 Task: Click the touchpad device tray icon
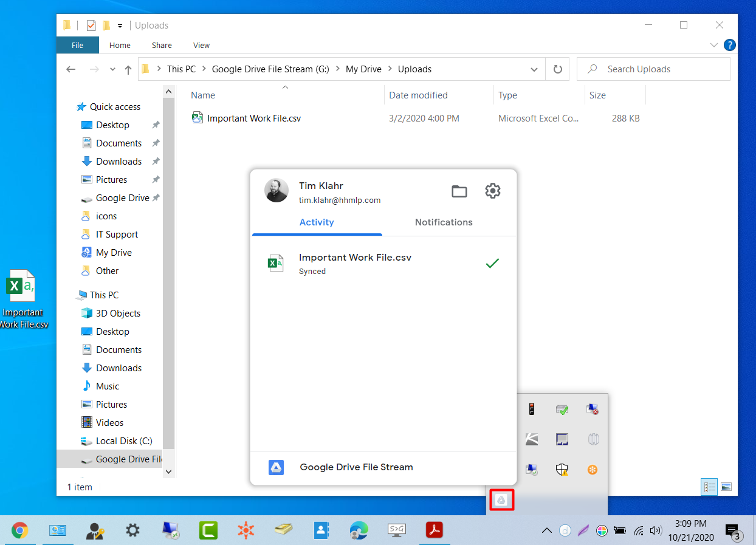562,439
